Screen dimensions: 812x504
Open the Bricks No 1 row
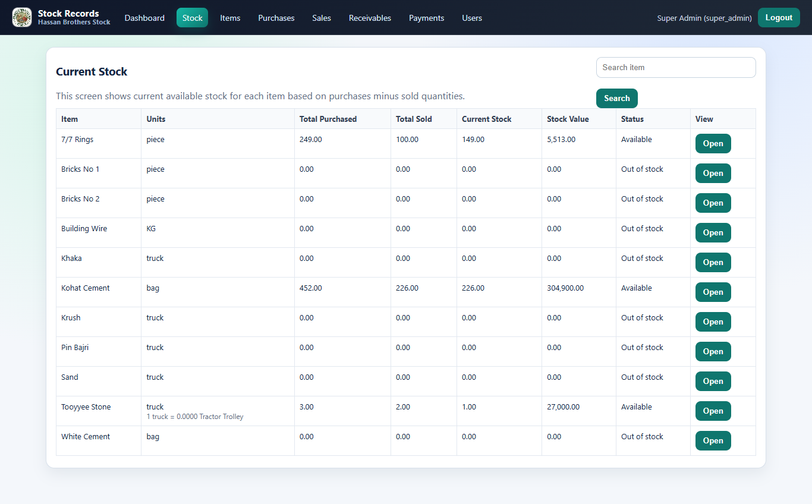click(x=713, y=174)
